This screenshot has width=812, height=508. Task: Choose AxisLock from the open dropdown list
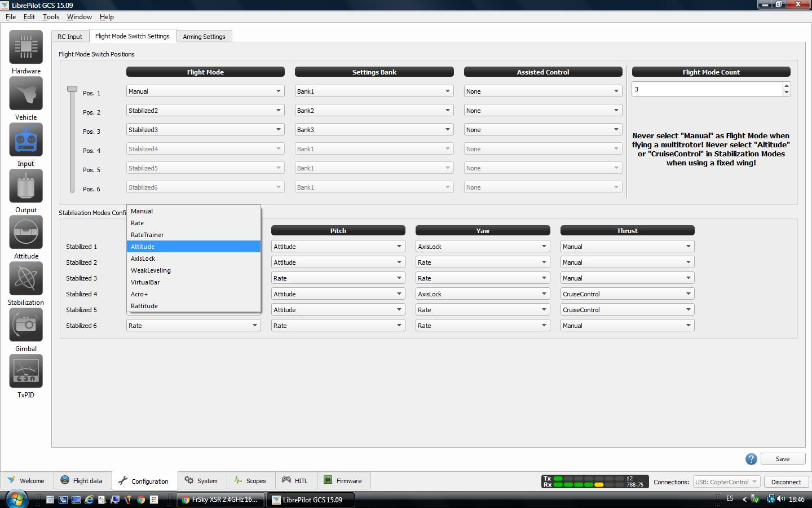click(x=143, y=259)
